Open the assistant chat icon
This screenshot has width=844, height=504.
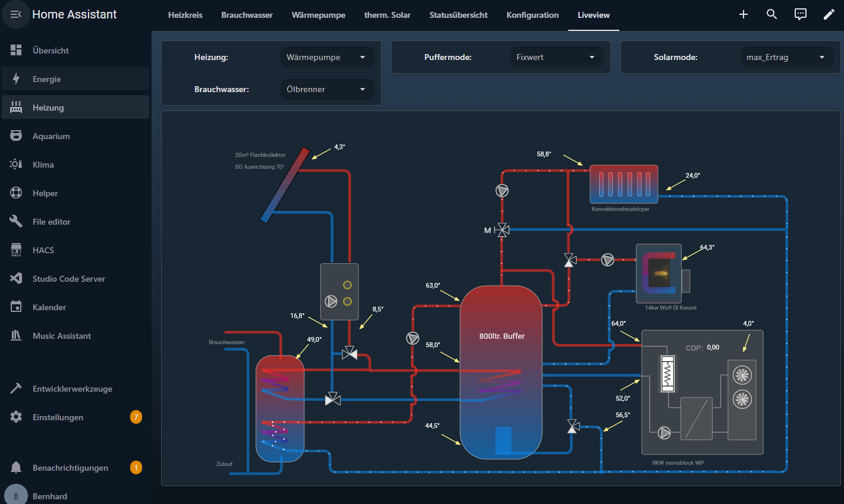[x=800, y=14]
